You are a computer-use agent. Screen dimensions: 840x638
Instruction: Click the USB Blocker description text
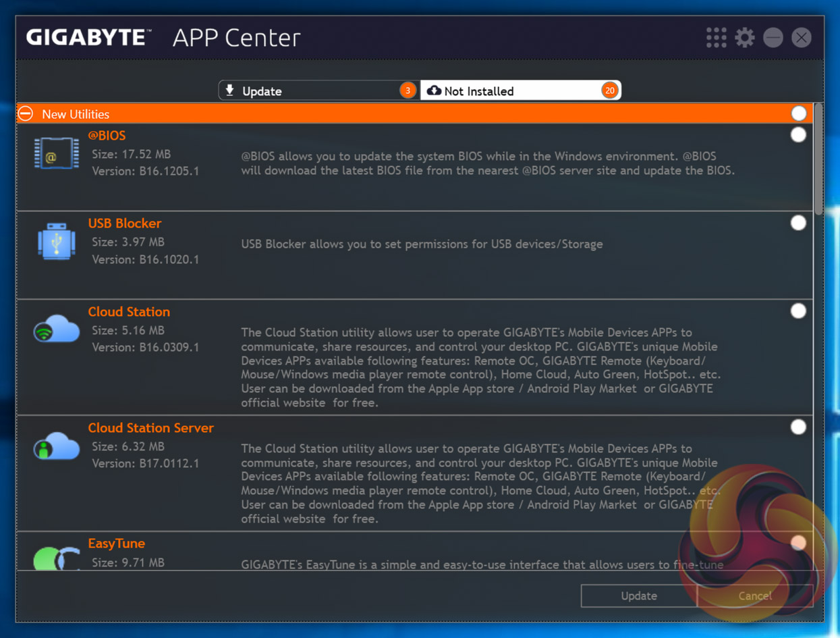422,244
